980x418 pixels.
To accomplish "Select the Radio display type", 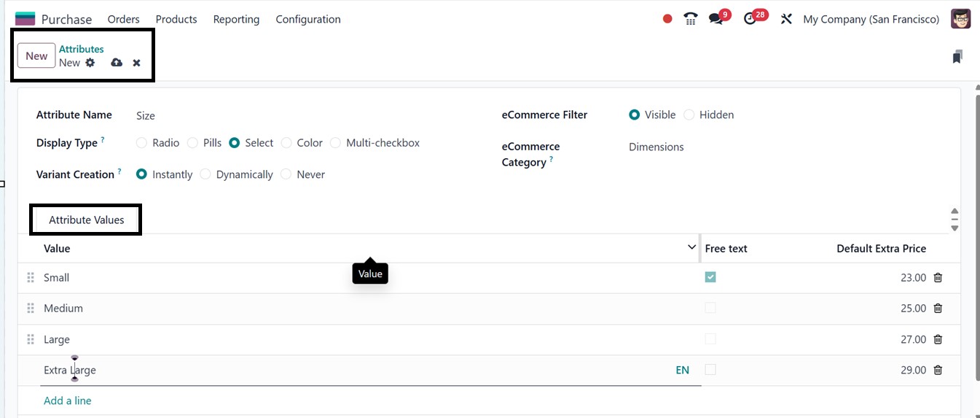I will [x=142, y=143].
